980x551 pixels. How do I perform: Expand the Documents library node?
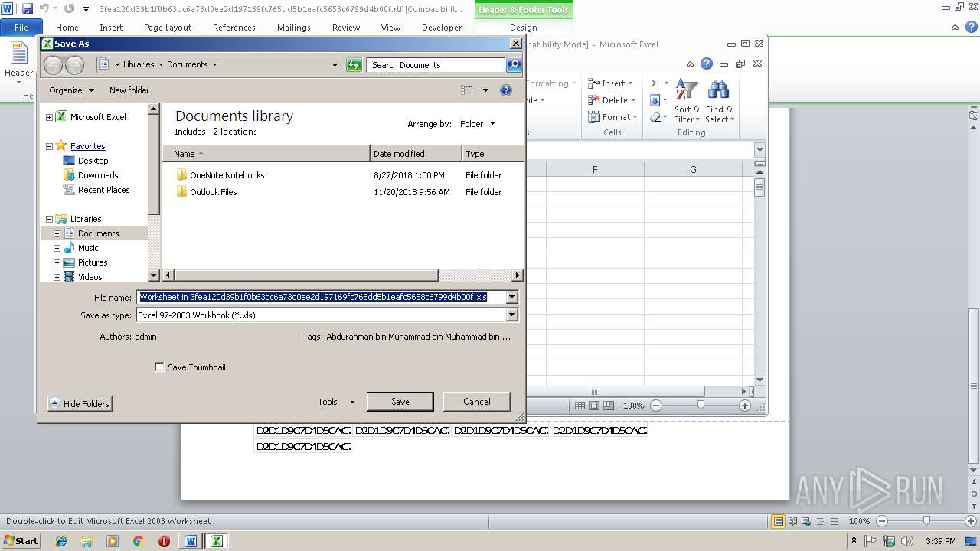tap(57, 233)
